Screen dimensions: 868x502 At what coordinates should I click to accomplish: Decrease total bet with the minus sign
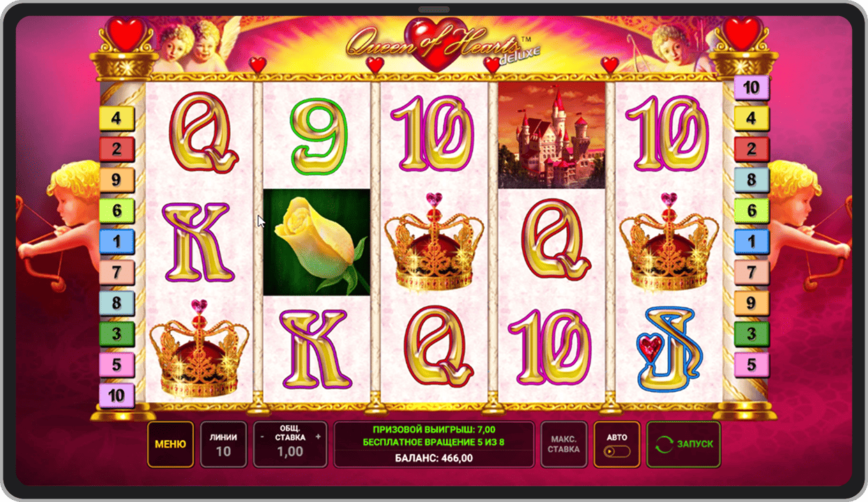point(262,436)
